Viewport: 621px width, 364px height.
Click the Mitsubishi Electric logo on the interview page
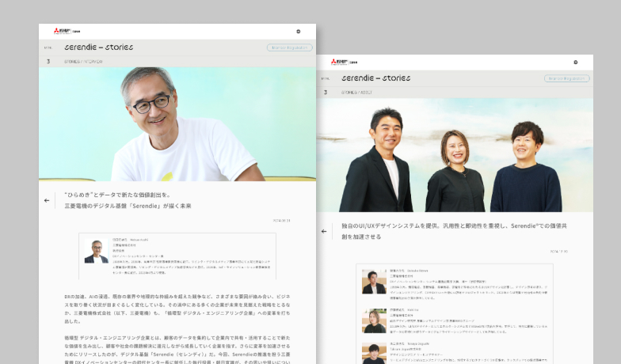pyautogui.click(x=67, y=31)
